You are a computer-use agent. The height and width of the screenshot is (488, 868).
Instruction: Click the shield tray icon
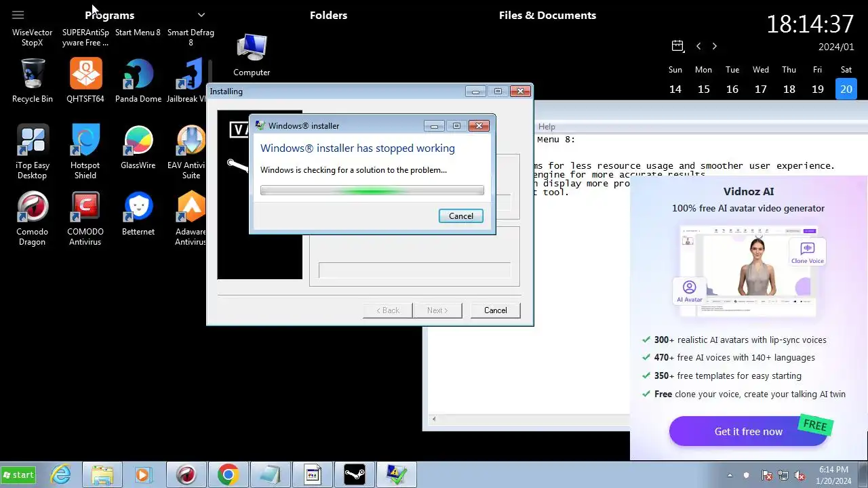pos(747,475)
